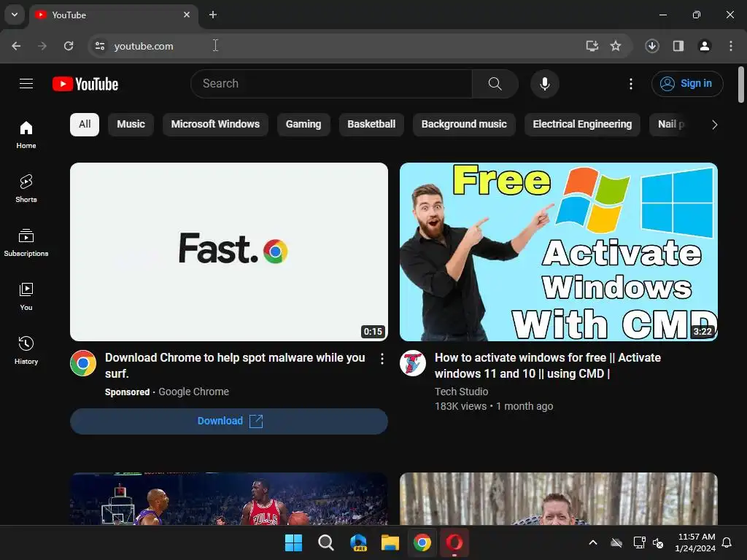Screen dimensions: 747x560
Task: Click the Google Chrome sponsor name
Action: point(193,392)
